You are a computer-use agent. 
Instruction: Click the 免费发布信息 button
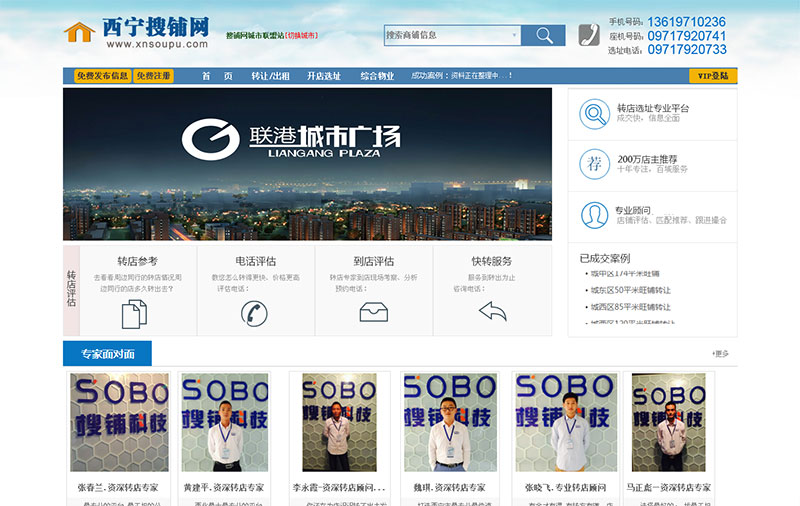pyautogui.click(x=103, y=76)
